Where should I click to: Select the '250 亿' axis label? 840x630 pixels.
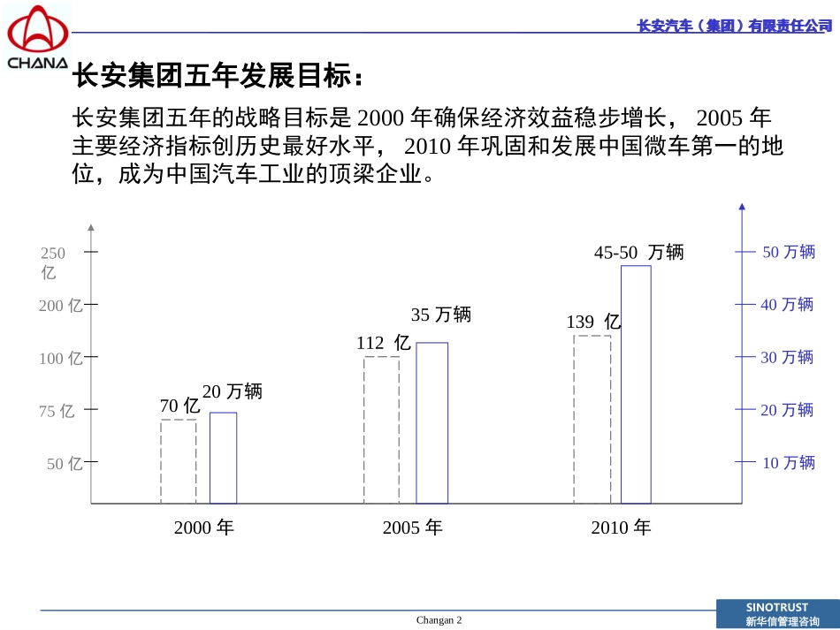pyautogui.click(x=53, y=262)
